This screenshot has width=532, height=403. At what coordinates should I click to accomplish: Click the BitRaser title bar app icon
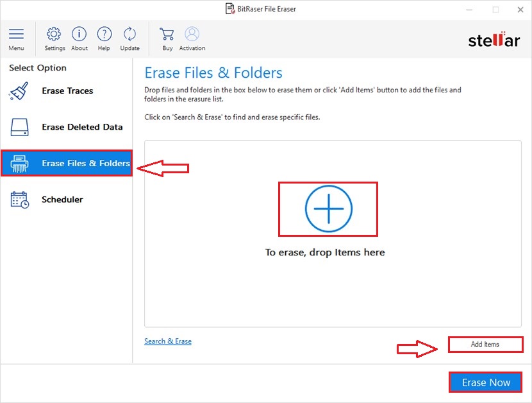tap(230, 9)
